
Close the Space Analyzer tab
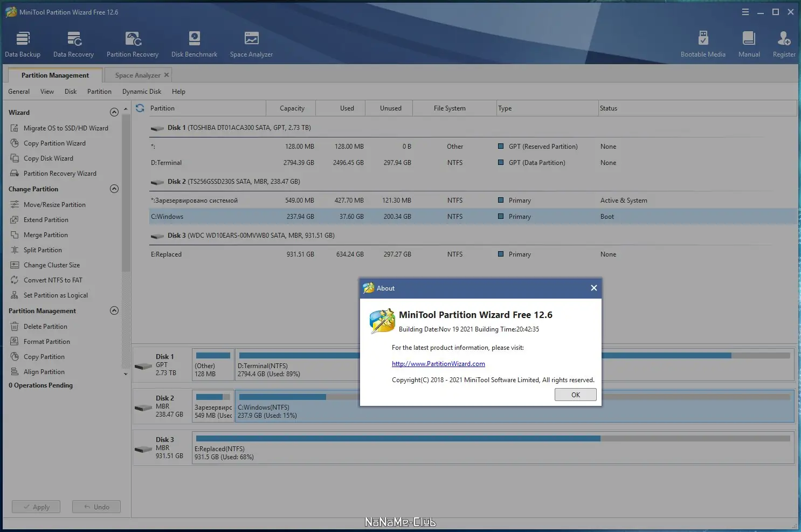click(167, 75)
